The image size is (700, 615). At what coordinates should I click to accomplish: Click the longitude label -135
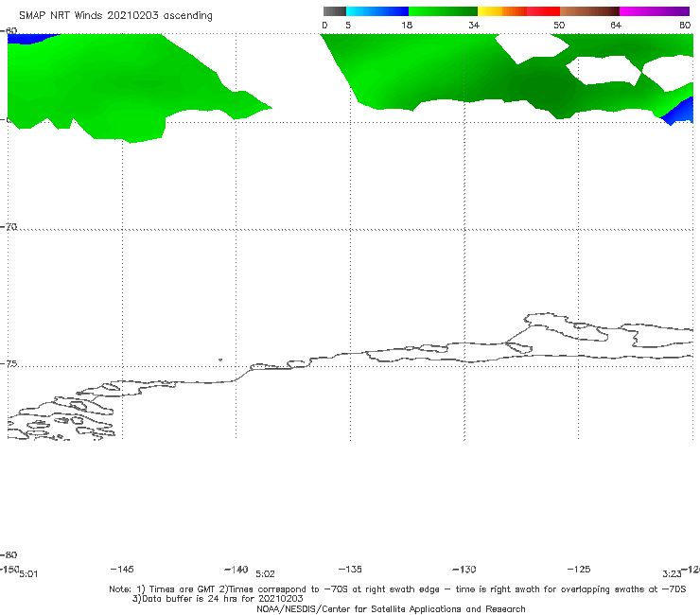click(x=350, y=570)
